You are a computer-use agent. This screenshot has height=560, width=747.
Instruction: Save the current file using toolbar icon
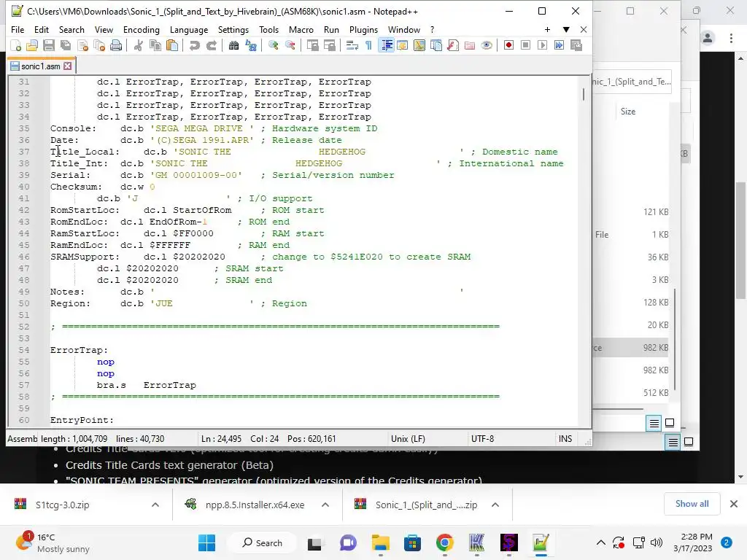[x=49, y=45]
